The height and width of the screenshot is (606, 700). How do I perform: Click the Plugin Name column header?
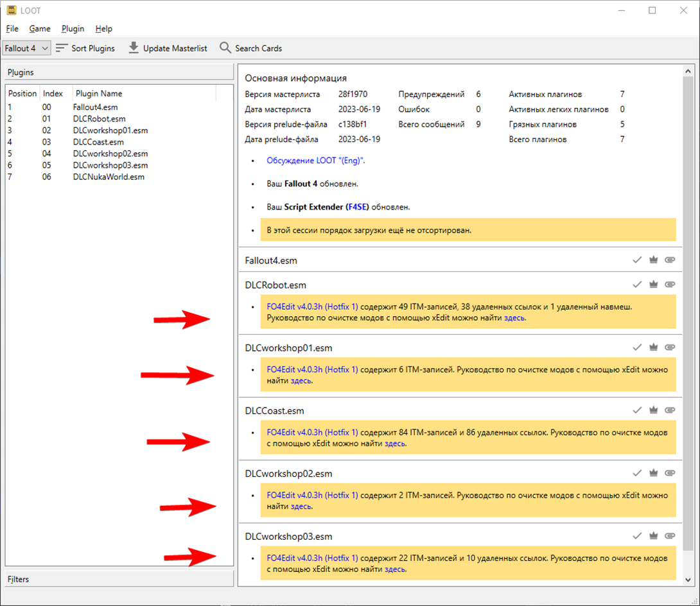point(144,93)
